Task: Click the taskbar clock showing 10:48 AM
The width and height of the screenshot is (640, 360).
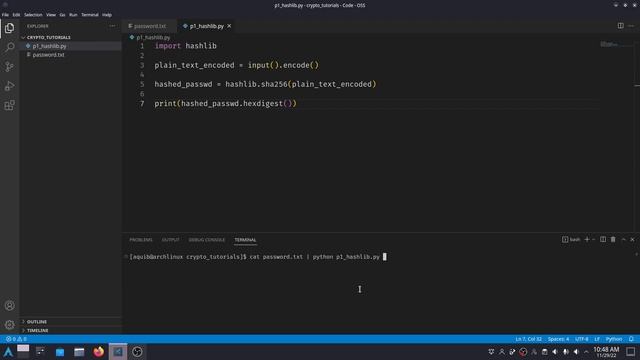Action: [607, 352]
